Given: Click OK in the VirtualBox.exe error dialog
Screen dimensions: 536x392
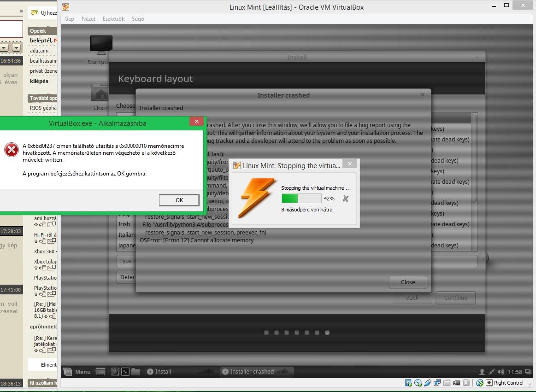Looking at the screenshot, I should tap(179, 200).
